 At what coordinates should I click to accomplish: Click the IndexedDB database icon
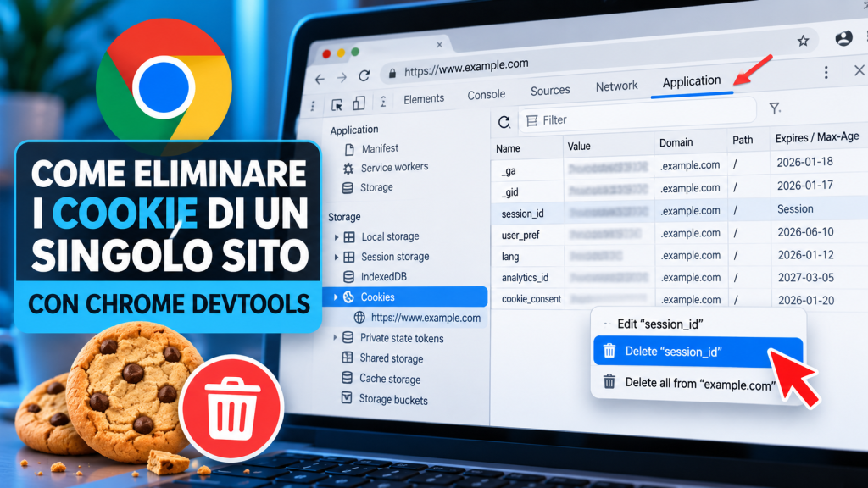348,277
